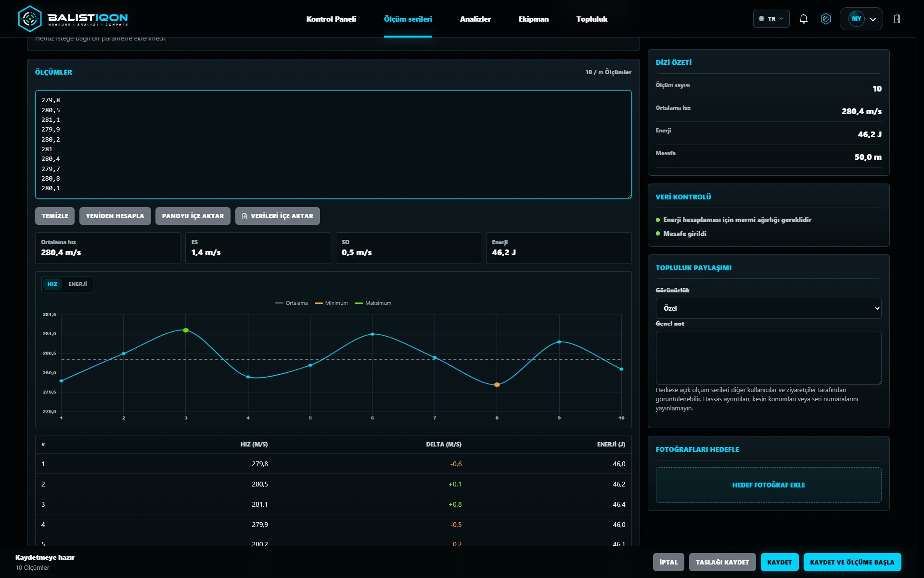Open the Ekipman menu item
The width and height of the screenshot is (924, 578).
click(x=533, y=19)
